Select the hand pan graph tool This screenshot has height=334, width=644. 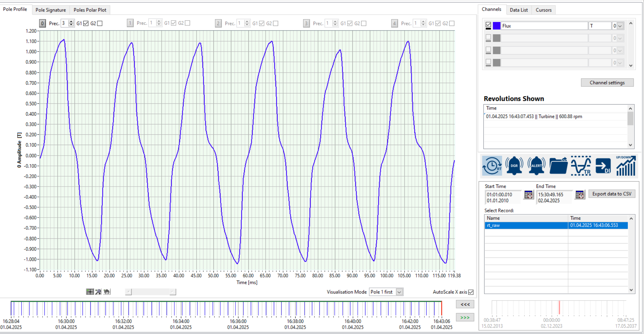pos(107,292)
